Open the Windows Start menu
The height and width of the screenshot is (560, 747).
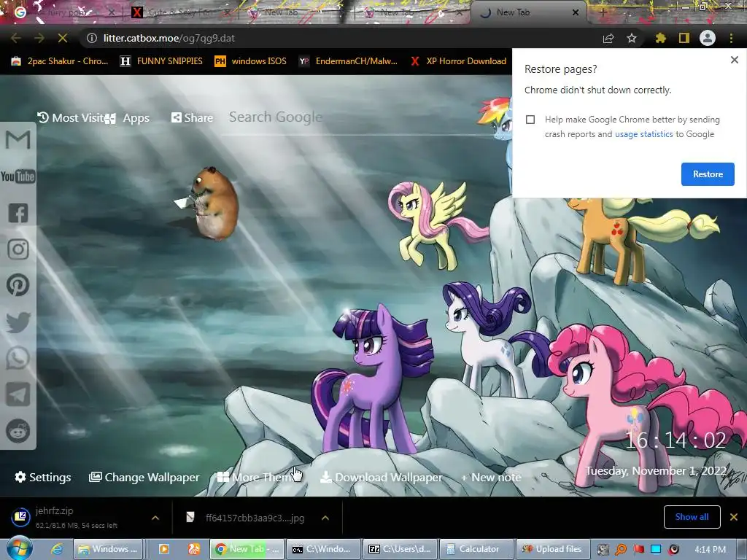[x=19, y=548]
